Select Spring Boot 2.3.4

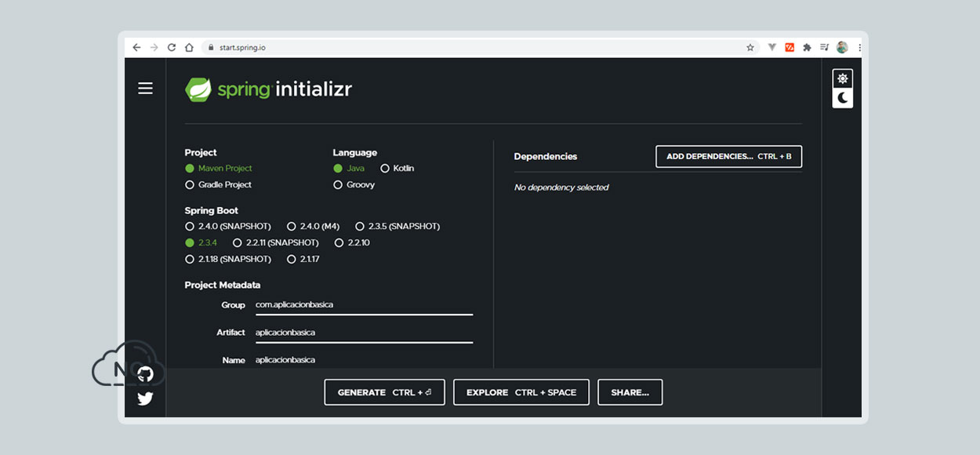[x=201, y=243]
